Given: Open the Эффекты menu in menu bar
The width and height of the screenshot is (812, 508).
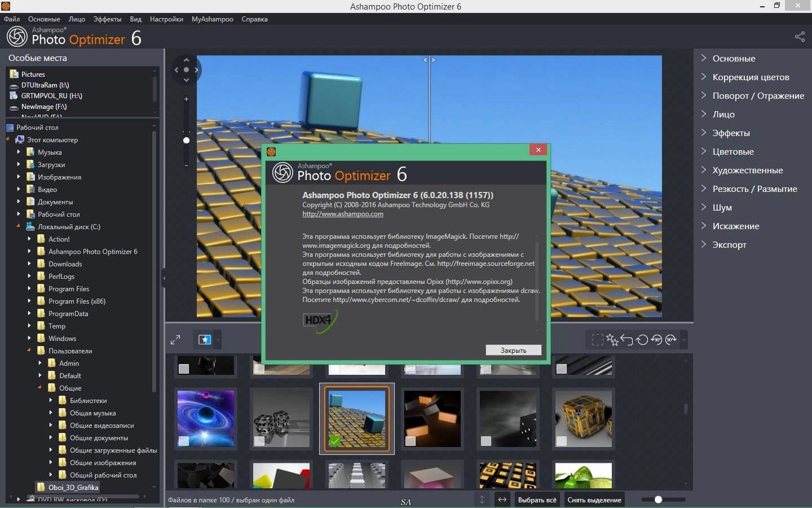Looking at the screenshot, I should coord(107,19).
